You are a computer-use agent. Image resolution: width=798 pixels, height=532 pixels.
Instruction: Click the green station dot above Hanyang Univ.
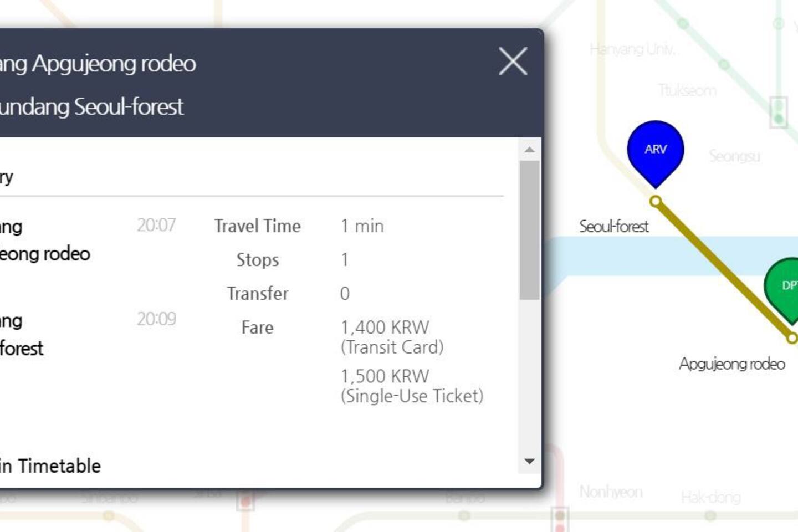tap(683, 24)
